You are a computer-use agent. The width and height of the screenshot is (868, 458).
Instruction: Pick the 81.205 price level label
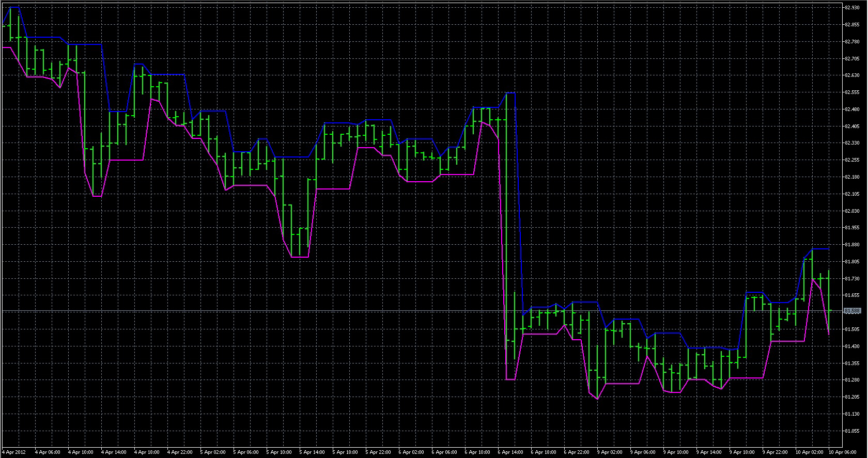[853, 397]
